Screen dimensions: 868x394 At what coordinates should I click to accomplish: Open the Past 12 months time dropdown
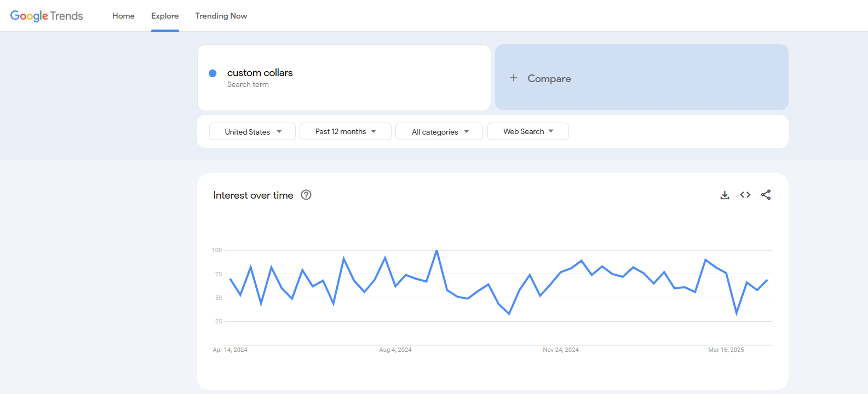point(346,131)
